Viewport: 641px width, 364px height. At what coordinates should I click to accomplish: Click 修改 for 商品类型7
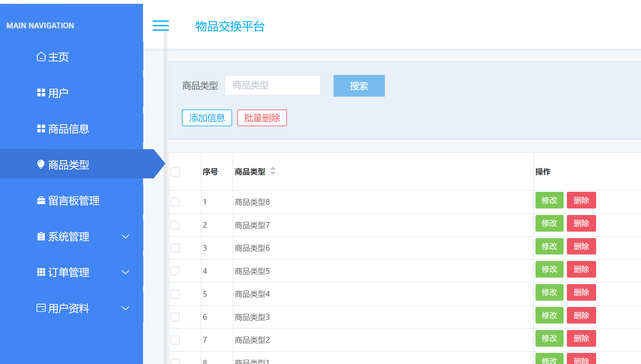(x=550, y=223)
